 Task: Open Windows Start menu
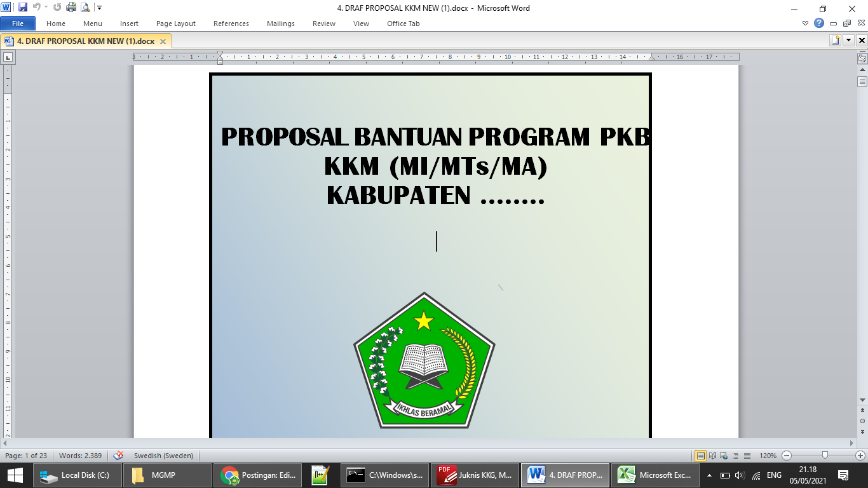(15, 475)
